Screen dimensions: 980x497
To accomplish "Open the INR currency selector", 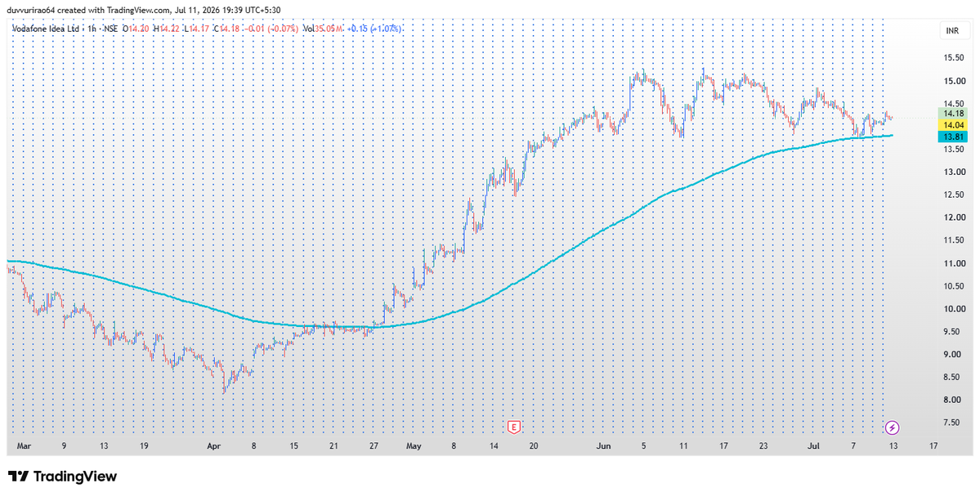I will pyautogui.click(x=953, y=30).
